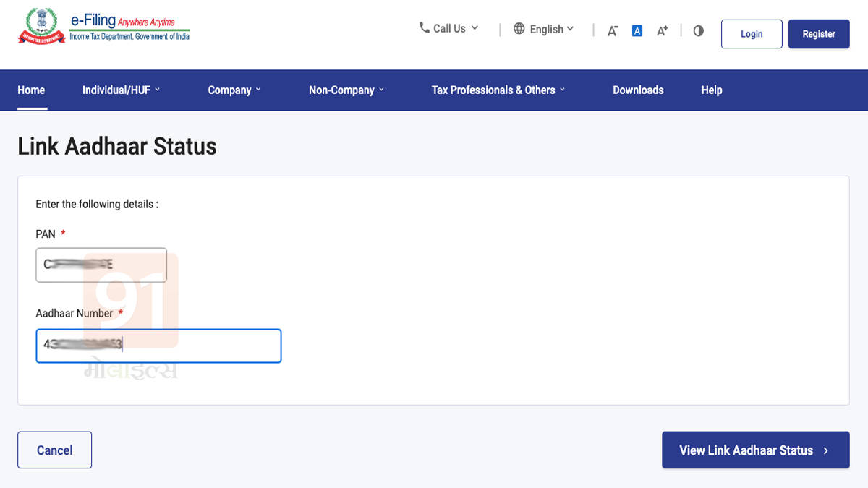The width and height of the screenshot is (868, 488).
Task: Open Tax Professionals & Others menu
Action: (498, 90)
